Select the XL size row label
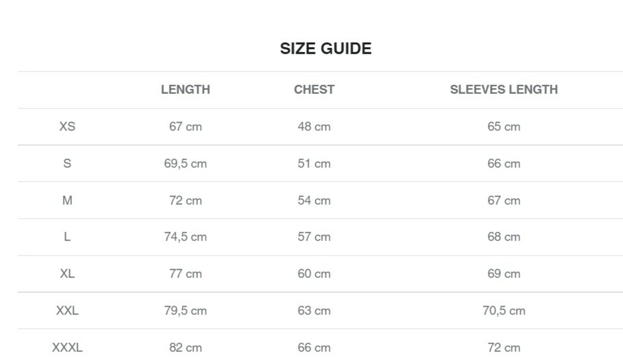The image size is (623, 364). (67, 274)
